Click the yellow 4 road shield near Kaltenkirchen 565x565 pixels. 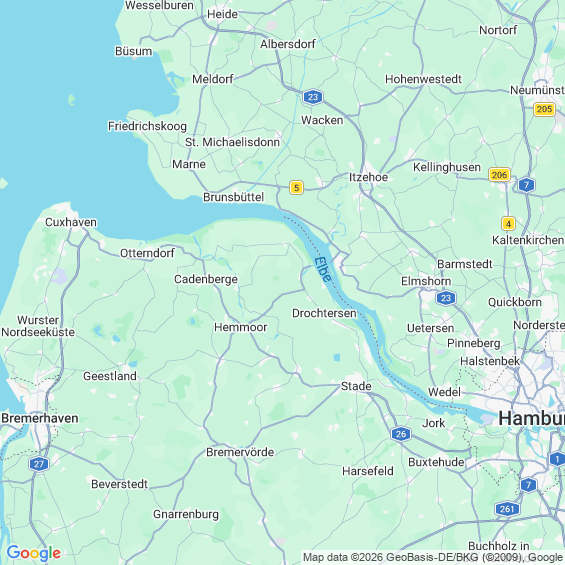pos(508,224)
